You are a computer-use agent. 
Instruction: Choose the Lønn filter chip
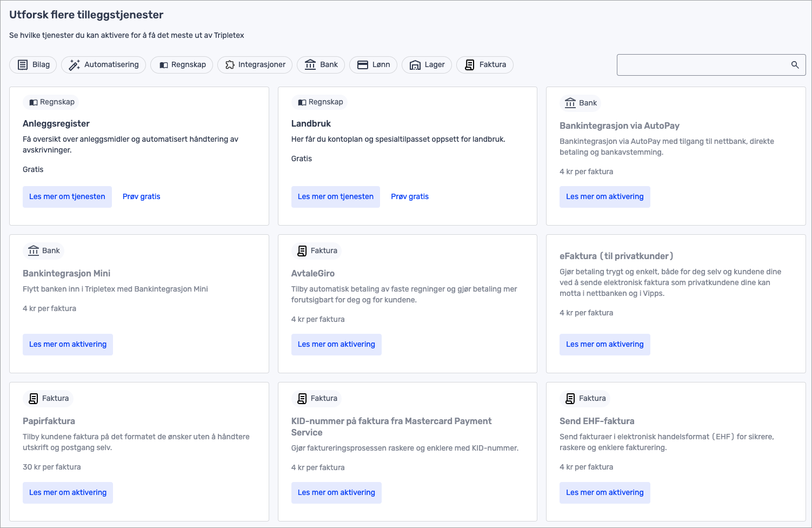coord(373,65)
